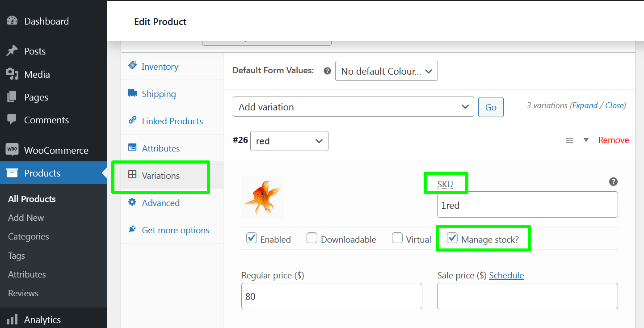The height and width of the screenshot is (328, 644).
Task: Open the Add variation dropdown
Action: 354,107
